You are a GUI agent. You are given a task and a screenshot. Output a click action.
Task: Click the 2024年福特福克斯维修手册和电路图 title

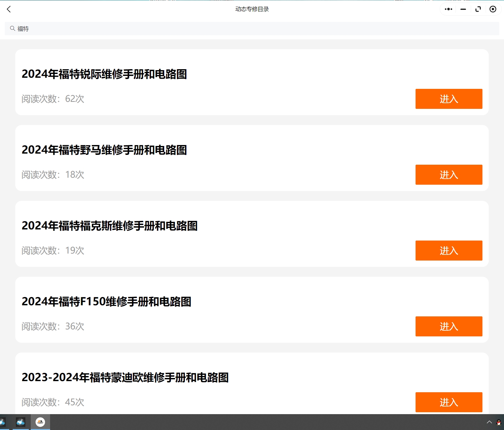110,226
